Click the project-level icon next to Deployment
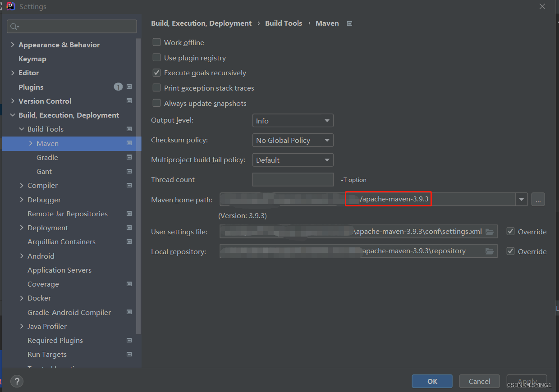 pyautogui.click(x=129, y=228)
